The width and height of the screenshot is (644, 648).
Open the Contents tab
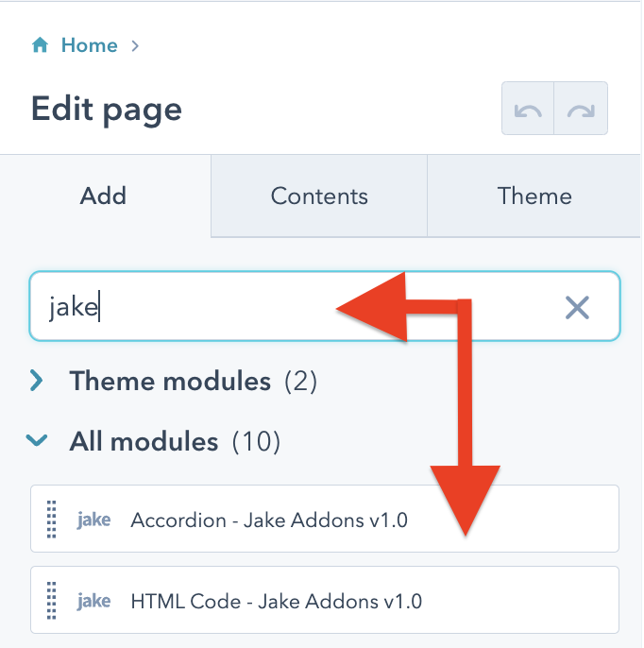tap(319, 196)
